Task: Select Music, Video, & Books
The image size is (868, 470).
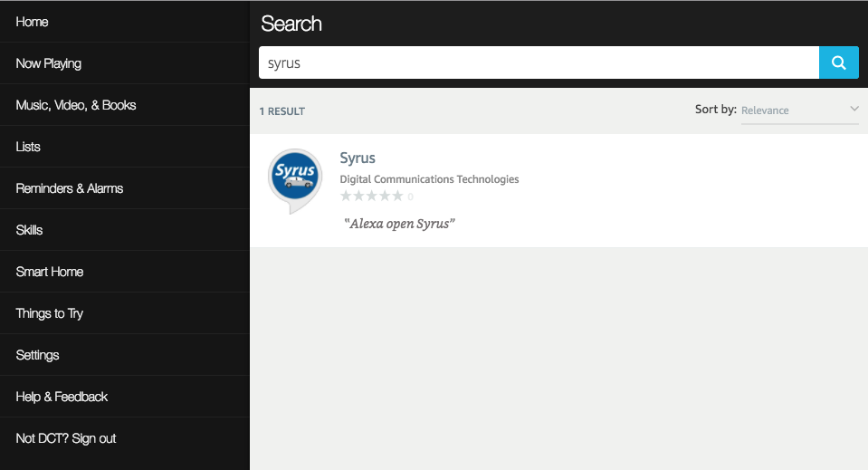Action: click(76, 105)
